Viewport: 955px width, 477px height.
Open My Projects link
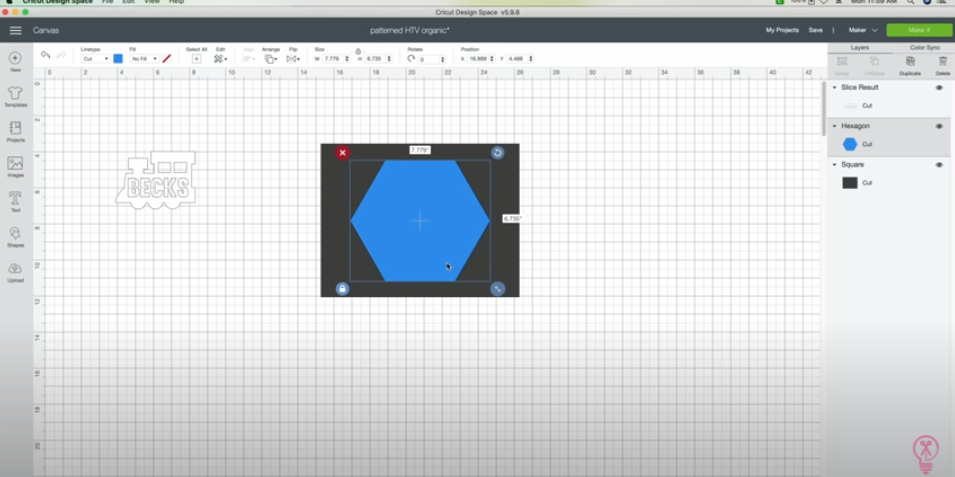coord(782,30)
